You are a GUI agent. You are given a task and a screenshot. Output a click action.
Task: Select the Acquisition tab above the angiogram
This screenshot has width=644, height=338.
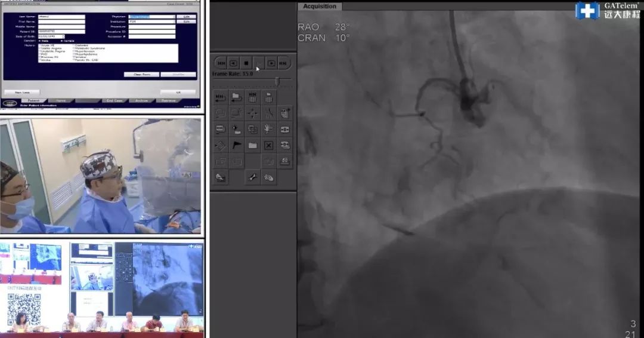click(x=320, y=6)
